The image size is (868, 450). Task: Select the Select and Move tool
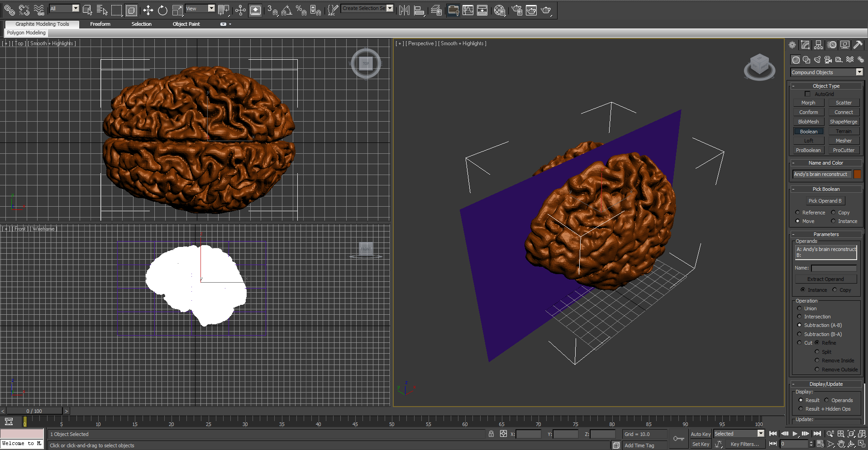click(x=148, y=10)
